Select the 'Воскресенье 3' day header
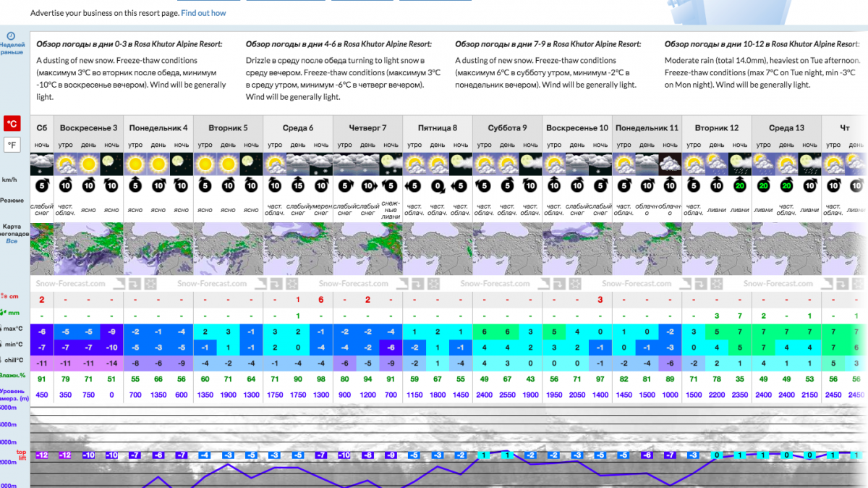This screenshot has height=488, width=868. point(88,128)
